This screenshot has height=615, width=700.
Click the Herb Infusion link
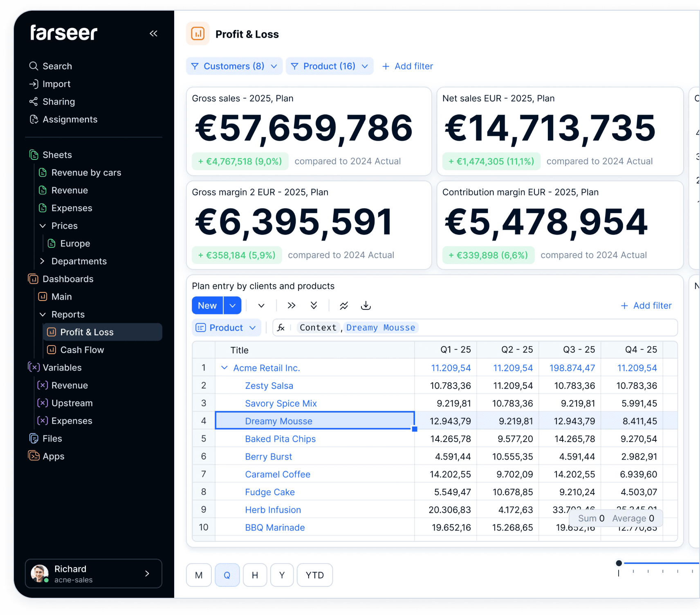click(x=273, y=510)
